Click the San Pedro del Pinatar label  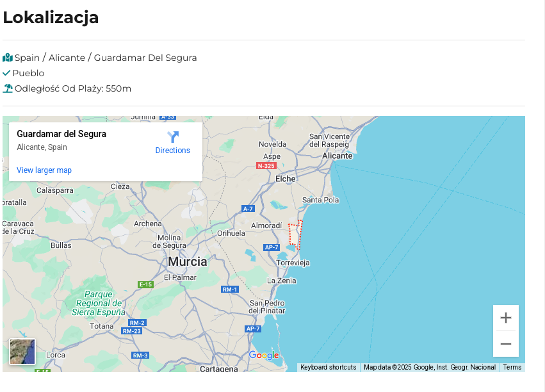(267, 307)
